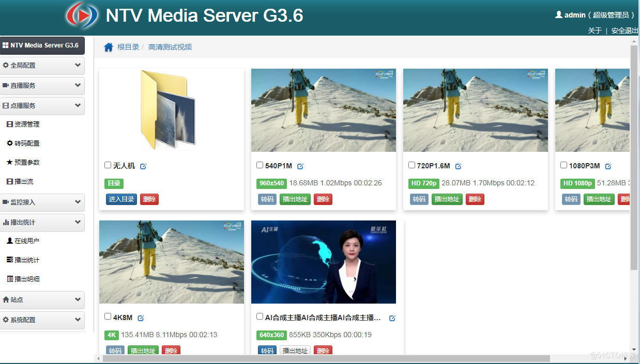Tick the checkbox for 540P1M video

260,165
